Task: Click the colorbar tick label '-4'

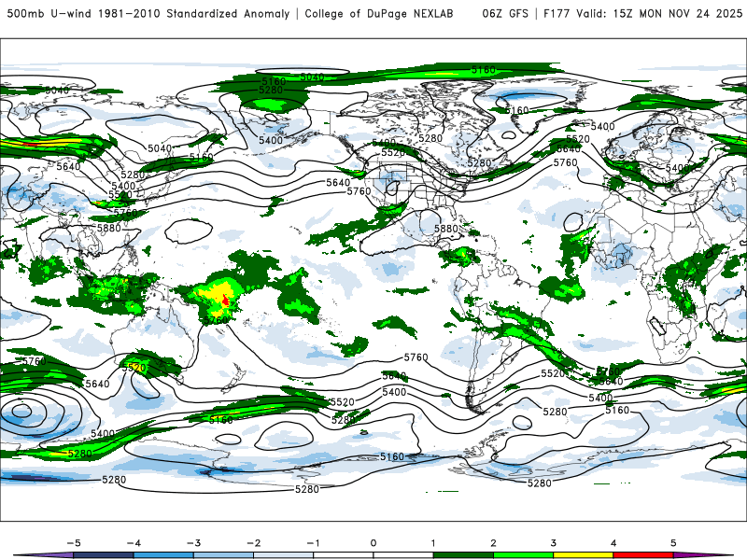Action: (134, 543)
